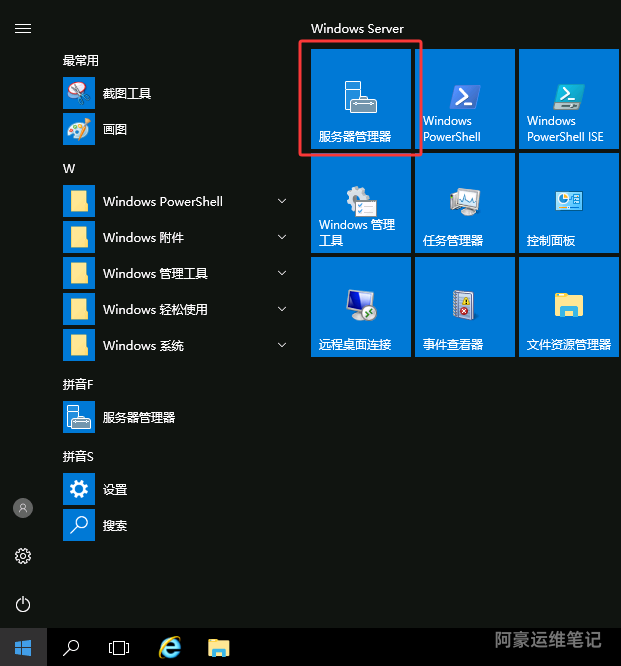This screenshot has height=666, width=621.
Task: Open the 事件查看器 tile
Action: (x=465, y=307)
